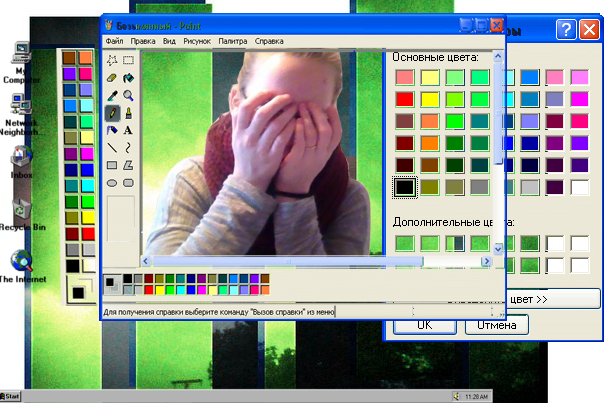Open the Рисунок menu
Viewport: 604px width, 403px height.
click(x=197, y=41)
